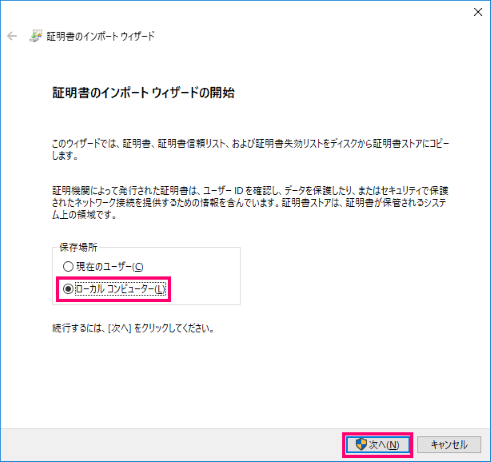Click the 現在のユーザー(C) option label text
The image size is (491, 462).
pos(110,266)
